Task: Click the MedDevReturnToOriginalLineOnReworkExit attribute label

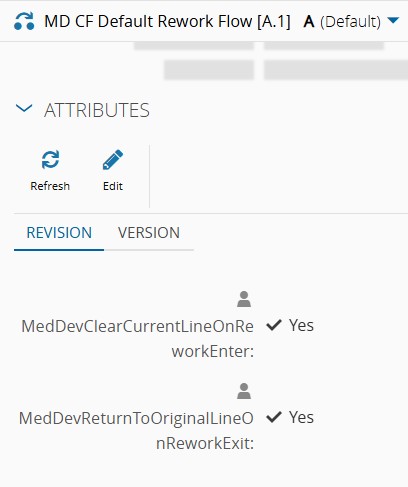Action: [x=136, y=431]
